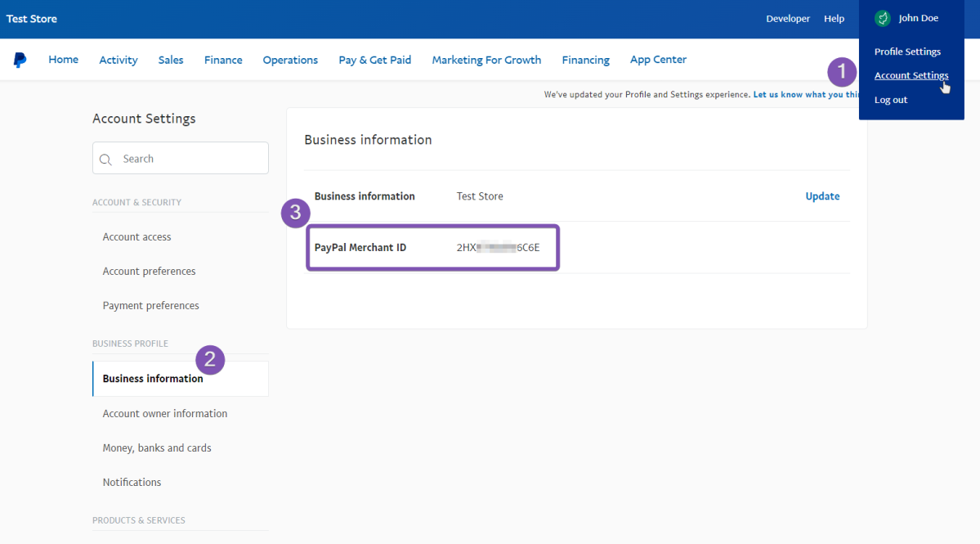Open the Developer link in header
This screenshot has width=980, height=544.
tap(787, 19)
